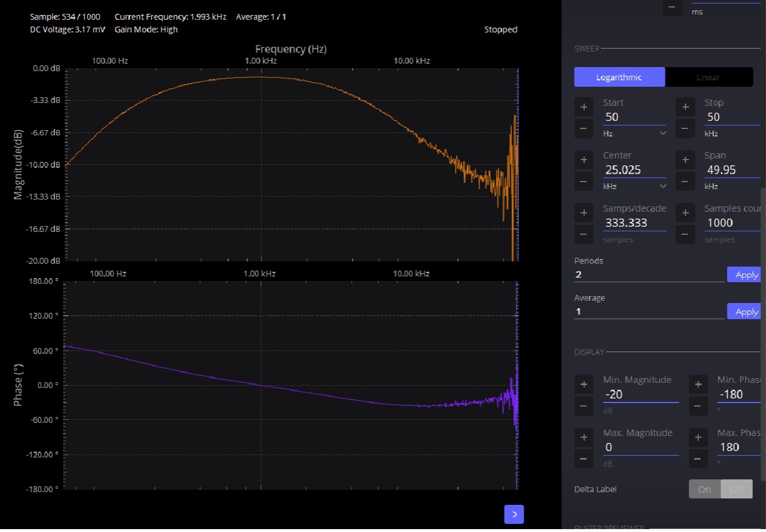
Task: Increase Max. Magnitude with plus button
Action: tap(584, 437)
